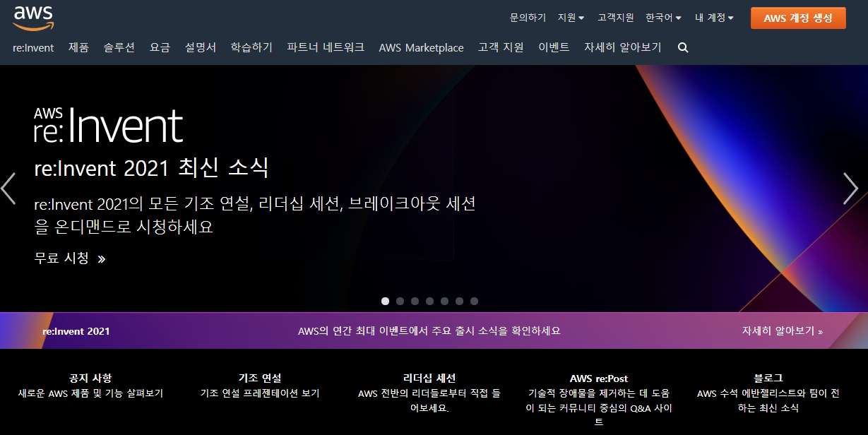The height and width of the screenshot is (435, 868).
Task: Open the 기조 연설 link
Action: click(260, 378)
